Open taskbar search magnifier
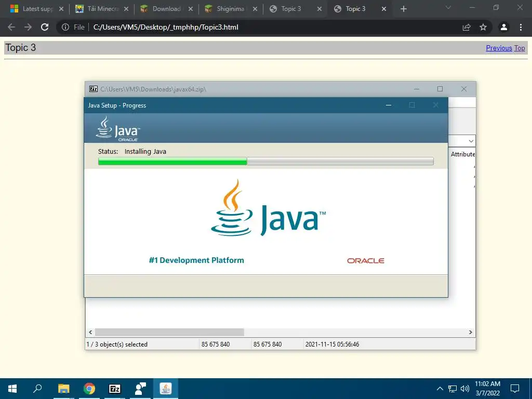This screenshot has height=399, width=532. click(x=37, y=389)
